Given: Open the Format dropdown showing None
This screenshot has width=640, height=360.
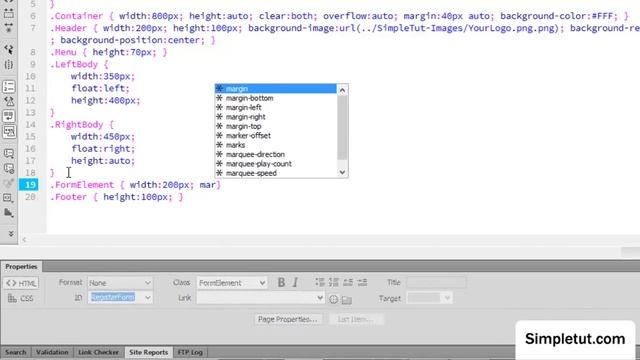Looking at the screenshot, I should click(120, 283).
